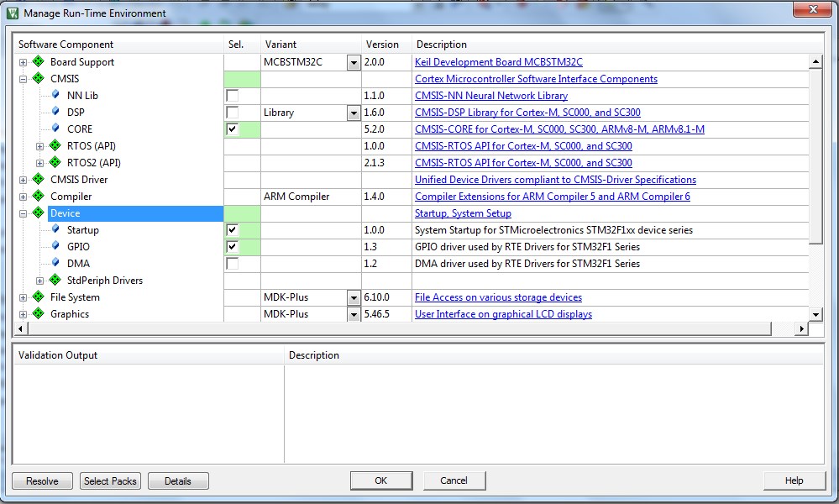
Task: Click the File System green diamond icon
Action: click(x=38, y=297)
